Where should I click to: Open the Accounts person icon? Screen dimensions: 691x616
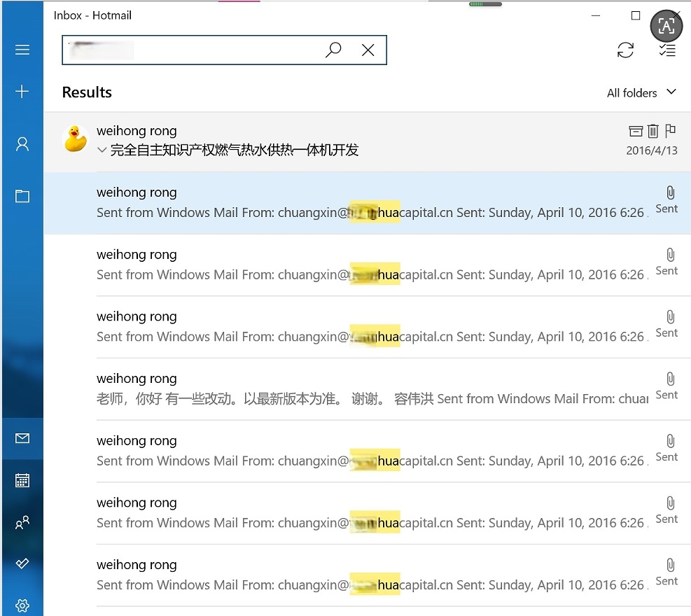22,144
